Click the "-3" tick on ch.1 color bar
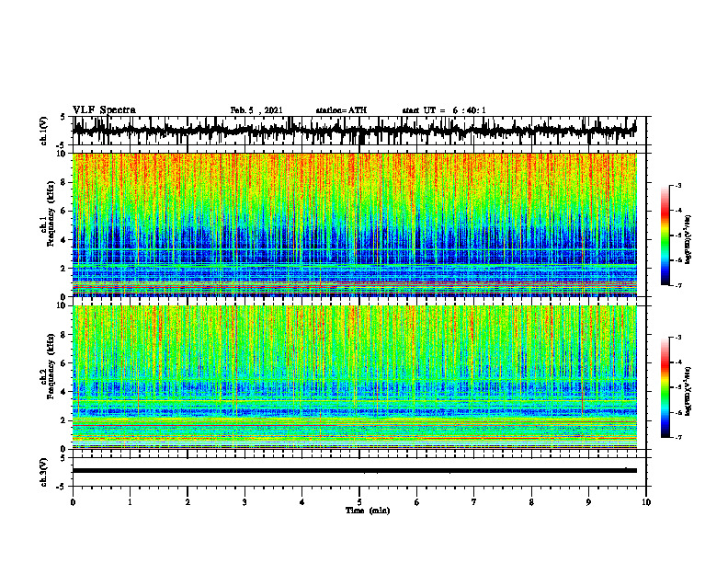728x563 pixels. pyautogui.click(x=678, y=186)
